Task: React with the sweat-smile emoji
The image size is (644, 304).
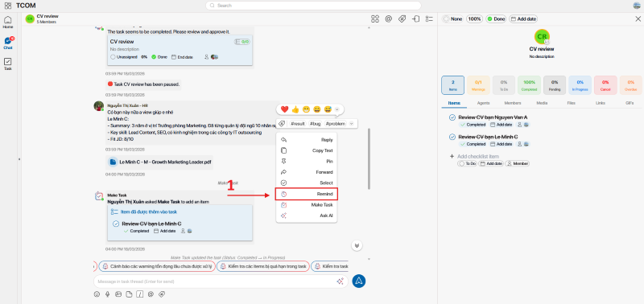Action: click(x=328, y=109)
